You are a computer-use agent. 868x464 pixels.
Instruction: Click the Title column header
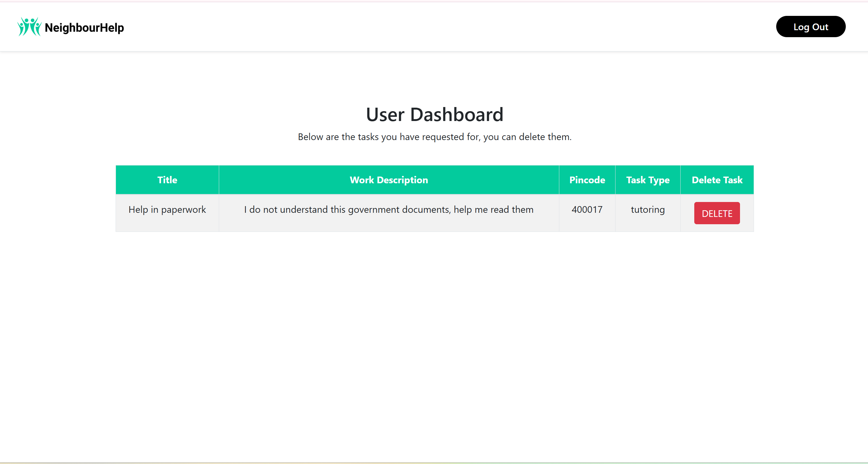pyautogui.click(x=167, y=180)
